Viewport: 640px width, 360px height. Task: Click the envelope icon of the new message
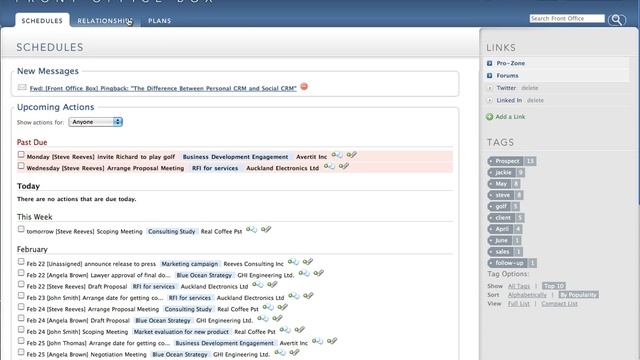pyautogui.click(x=22, y=87)
